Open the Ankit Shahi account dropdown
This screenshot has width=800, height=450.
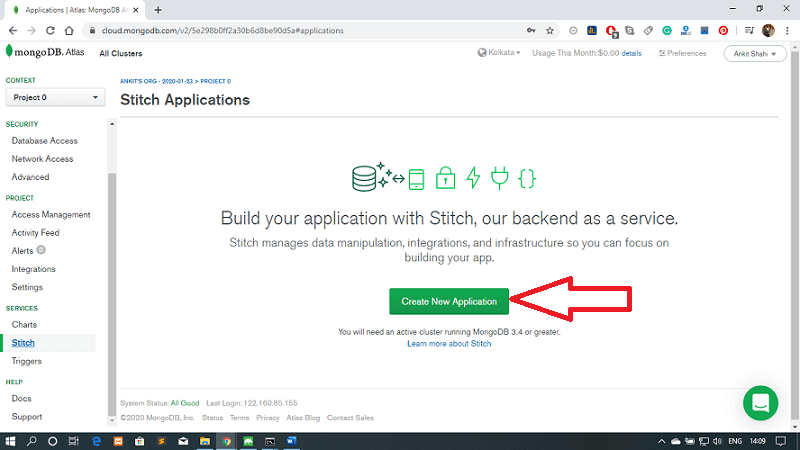point(755,54)
